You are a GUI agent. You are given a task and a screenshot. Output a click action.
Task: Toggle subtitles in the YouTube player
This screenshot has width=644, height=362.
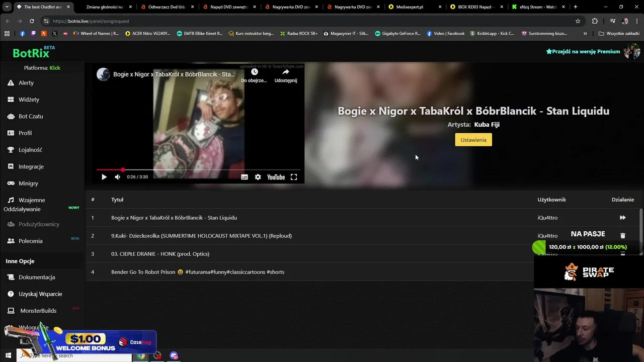coord(245,177)
